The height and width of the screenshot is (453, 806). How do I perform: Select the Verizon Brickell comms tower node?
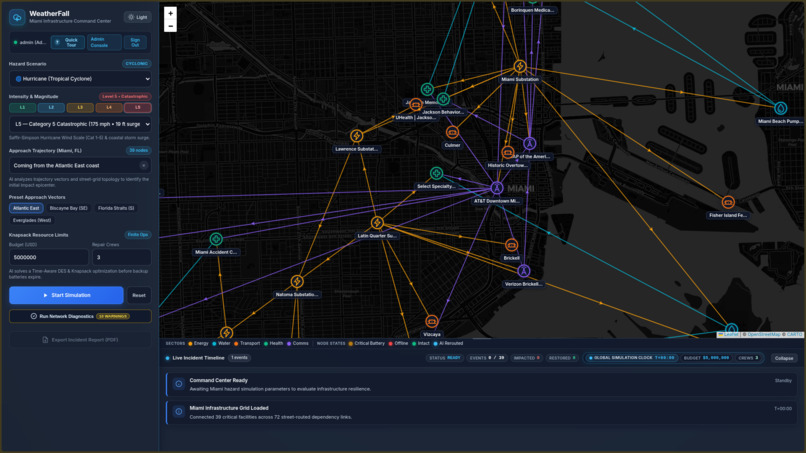click(523, 271)
